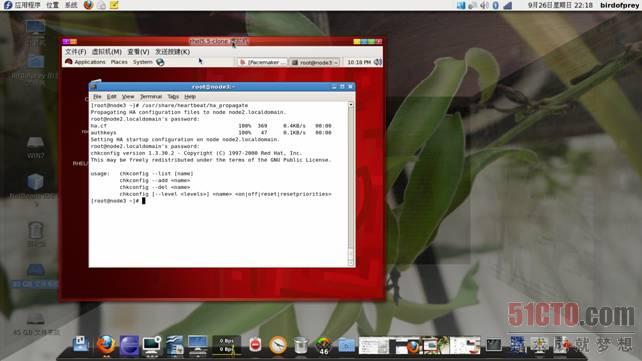Open the yellow sticky notes panel icon
The width and height of the screenshot is (642, 361).
click(114, 5)
